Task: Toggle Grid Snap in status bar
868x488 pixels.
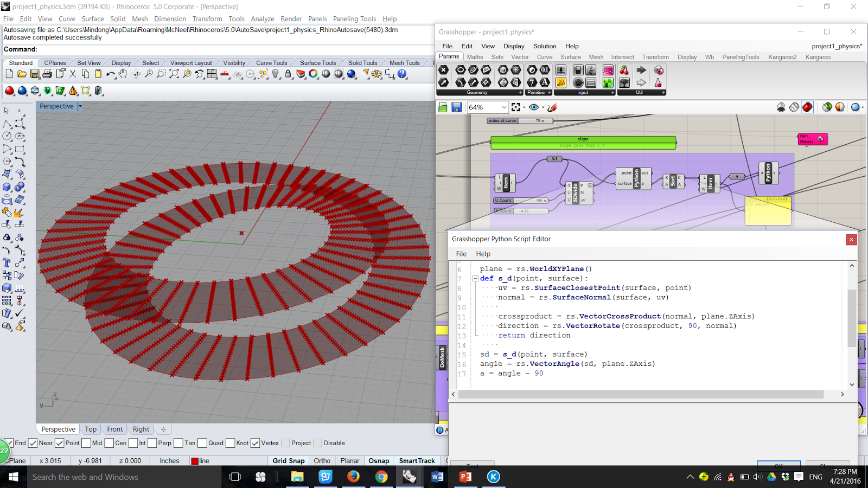Action: (289, 461)
